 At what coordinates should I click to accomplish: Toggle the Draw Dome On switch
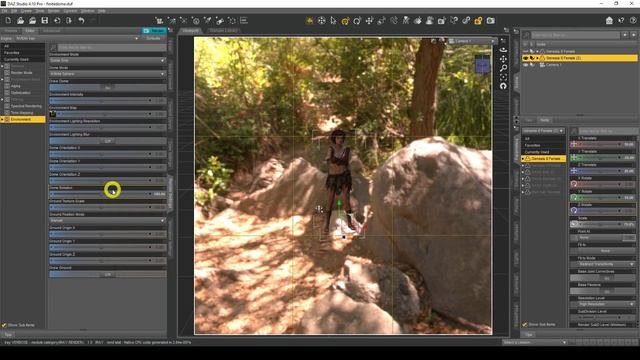pyautogui.click(x=108, y=87)
